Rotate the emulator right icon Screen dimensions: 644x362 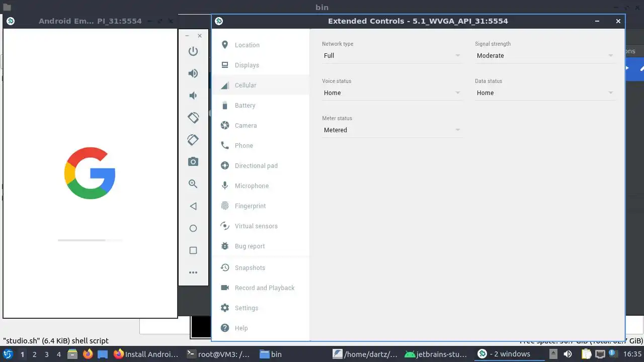tap(193, 140)
